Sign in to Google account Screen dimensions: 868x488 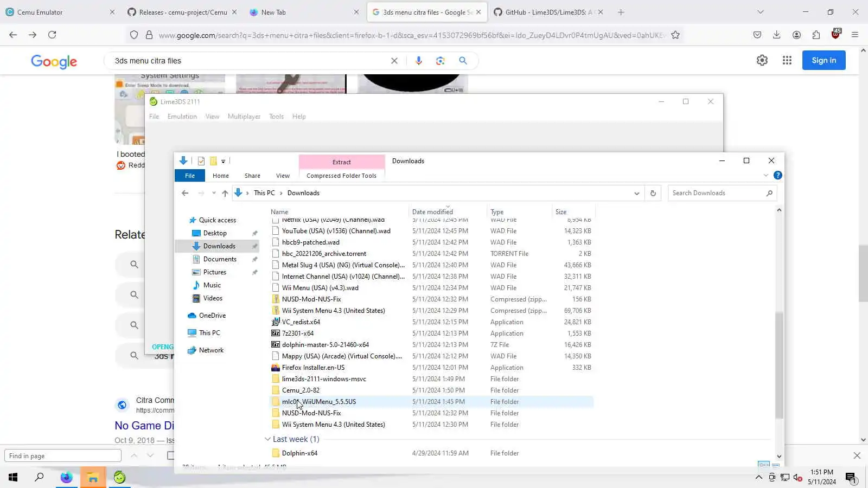click(x=824, y=60)
